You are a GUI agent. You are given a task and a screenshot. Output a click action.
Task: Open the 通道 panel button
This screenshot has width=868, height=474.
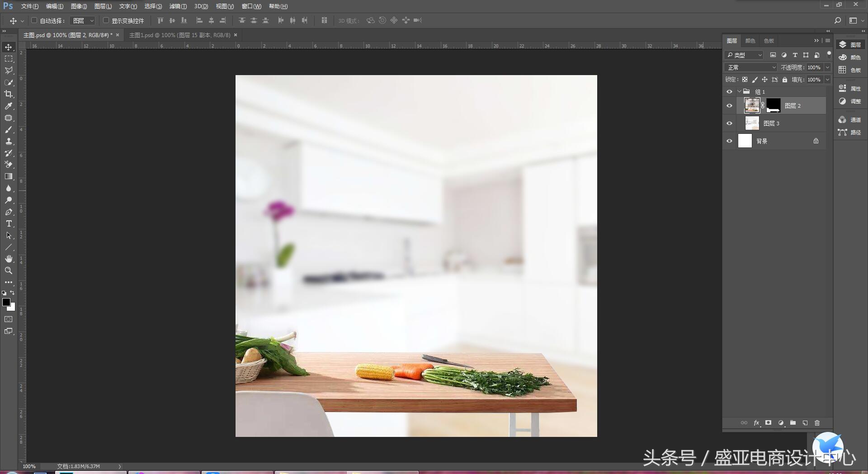[850, 120]
